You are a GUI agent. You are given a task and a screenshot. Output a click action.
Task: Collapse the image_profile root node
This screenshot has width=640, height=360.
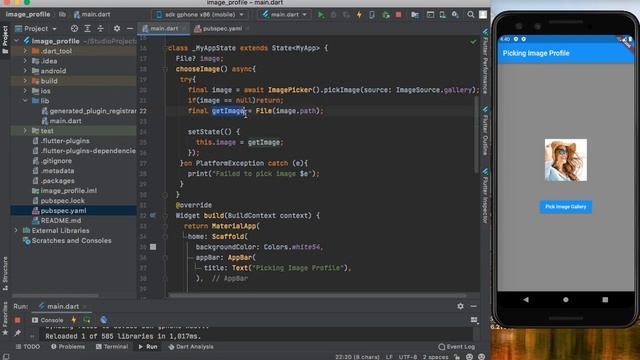coord(16,41)
